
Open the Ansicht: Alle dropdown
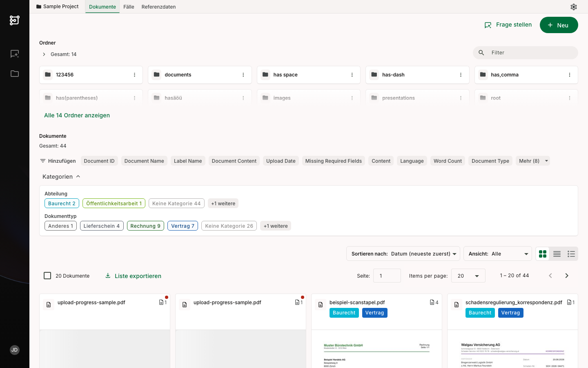(498, 254)
